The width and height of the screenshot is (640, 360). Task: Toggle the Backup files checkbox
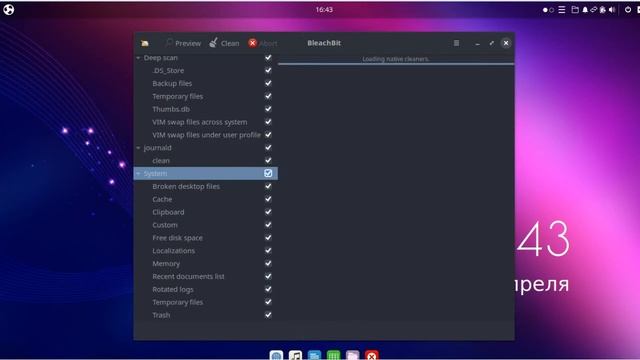[x=268, y=83]
